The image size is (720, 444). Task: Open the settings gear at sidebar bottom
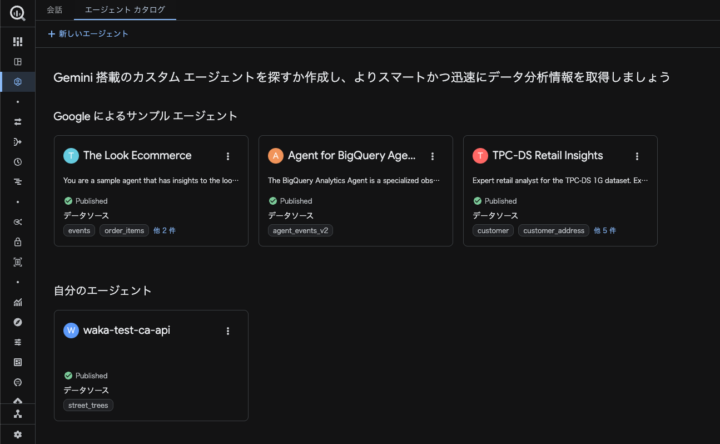click(17, 435)
